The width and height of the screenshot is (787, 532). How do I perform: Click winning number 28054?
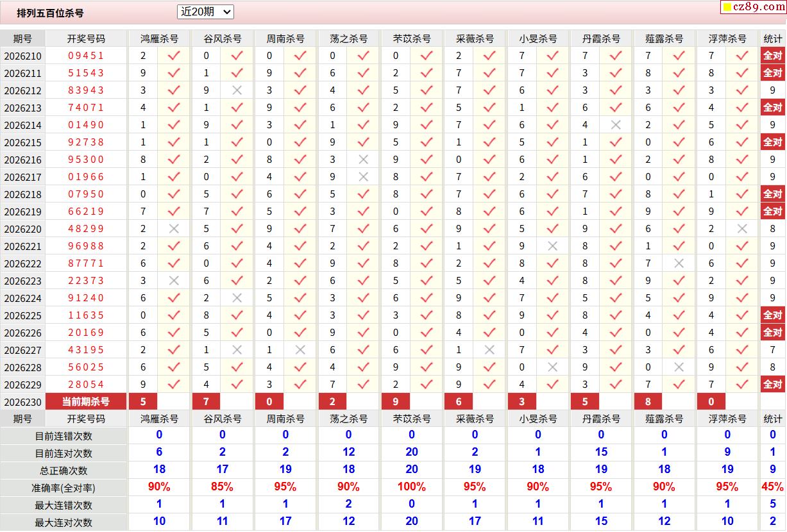pos(86,385)
